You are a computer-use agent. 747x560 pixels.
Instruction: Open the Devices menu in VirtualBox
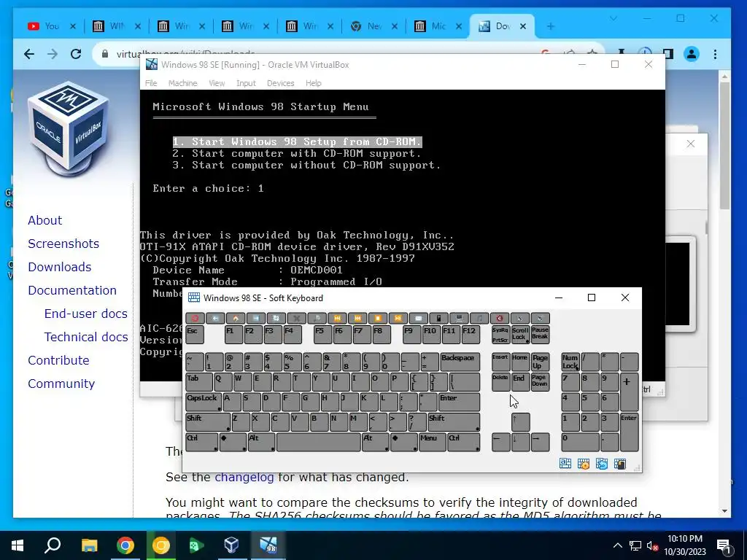point(281,83)
